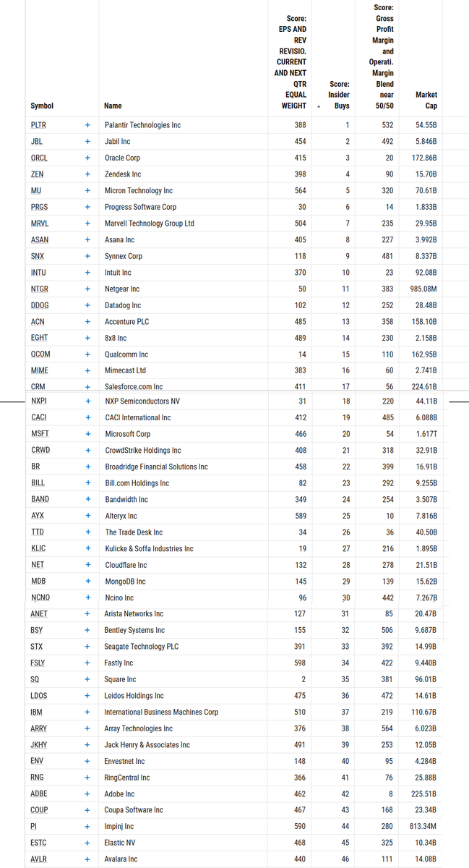Image resolution: width=469 pixels, height=868 pixels.
Task: Add PI via its plus icon
Action: click(x=87, y=826)
